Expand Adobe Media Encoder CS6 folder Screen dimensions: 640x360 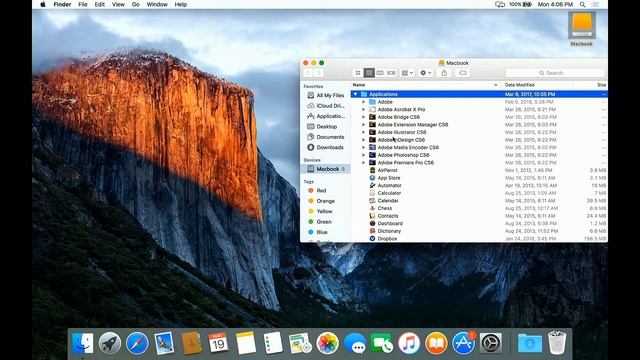tap(363, 147)
